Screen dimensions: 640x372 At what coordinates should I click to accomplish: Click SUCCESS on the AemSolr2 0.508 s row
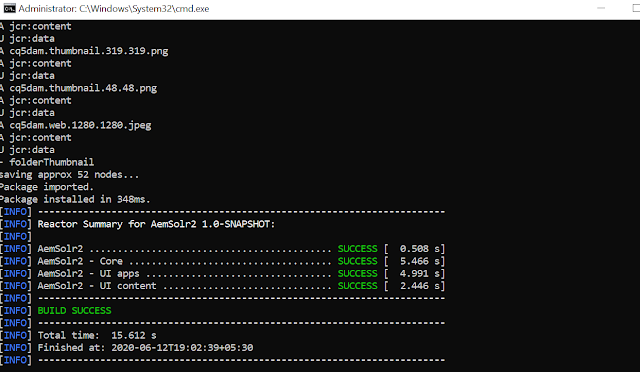[x=358, y=249]
